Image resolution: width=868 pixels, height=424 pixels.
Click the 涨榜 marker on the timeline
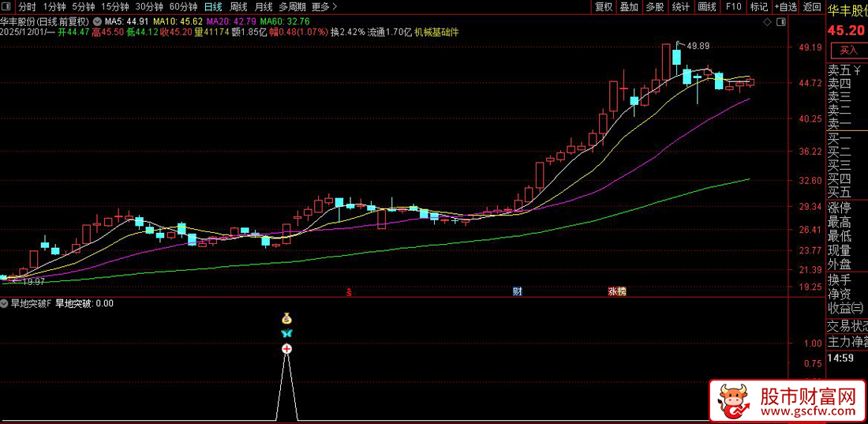click(617, 291)
